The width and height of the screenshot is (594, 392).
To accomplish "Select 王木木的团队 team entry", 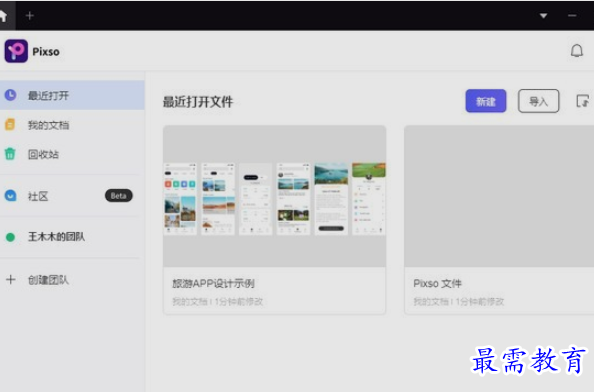I will coord(72,237).
